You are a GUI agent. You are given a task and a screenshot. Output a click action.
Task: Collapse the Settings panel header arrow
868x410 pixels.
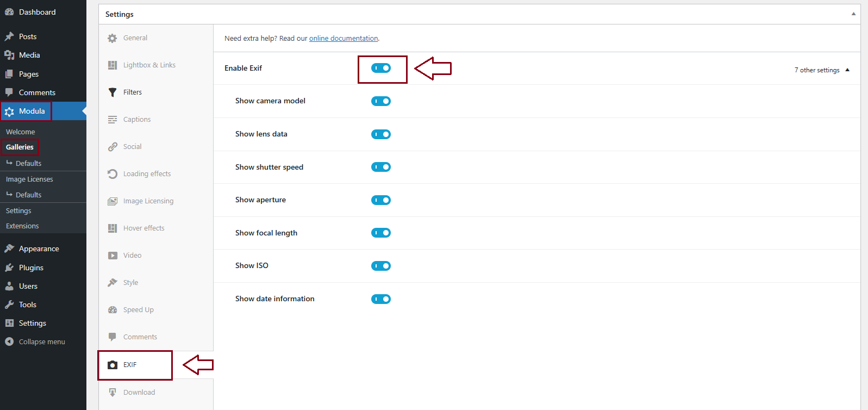[853, 14]
